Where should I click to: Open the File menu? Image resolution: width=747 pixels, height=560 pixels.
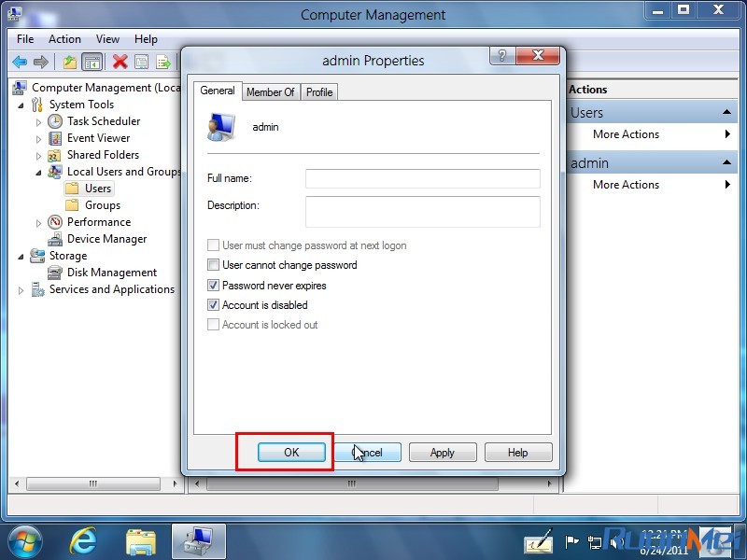[x=25, y=39]
